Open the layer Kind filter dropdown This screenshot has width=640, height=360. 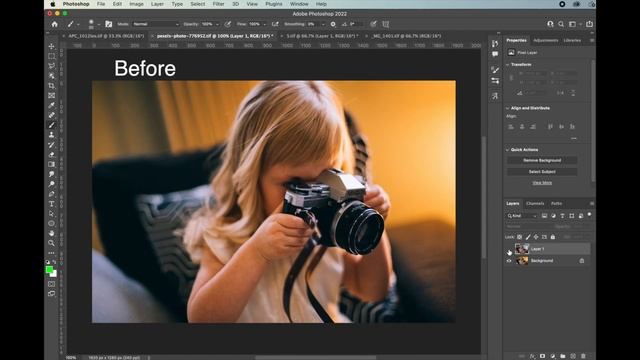(x=522, y=216)
